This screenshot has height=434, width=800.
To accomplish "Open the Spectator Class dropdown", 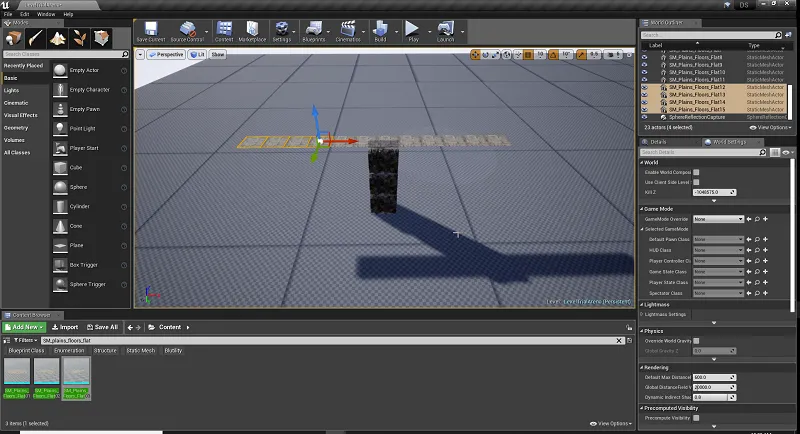I will coord(718,293).
